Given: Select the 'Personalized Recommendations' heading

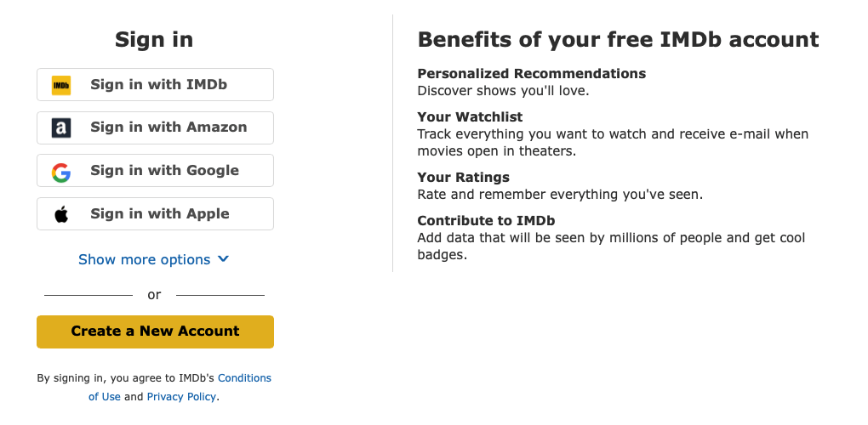Looking at the screenshot, I should pos(531,73).
